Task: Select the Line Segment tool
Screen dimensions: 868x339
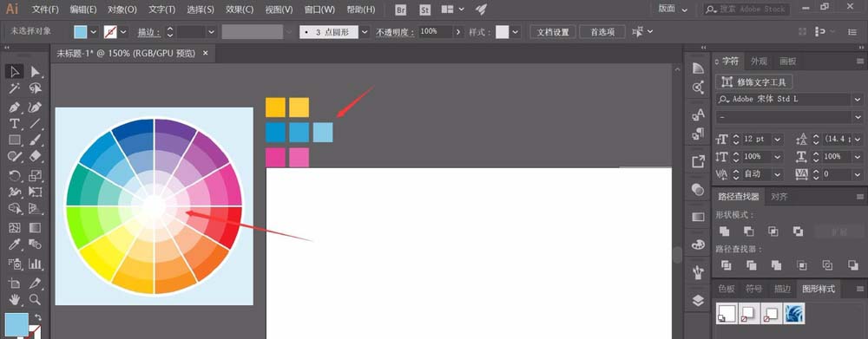Action: tap(35, 123)
